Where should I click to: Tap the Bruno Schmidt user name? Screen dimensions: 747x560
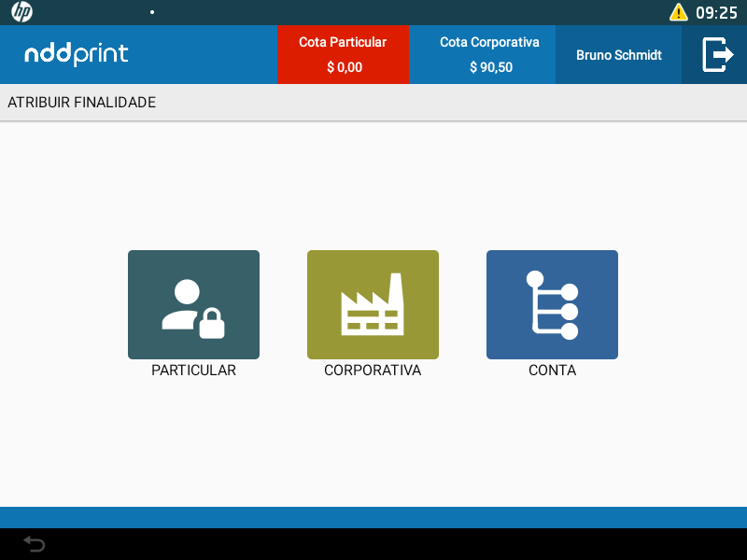(618, 55)
